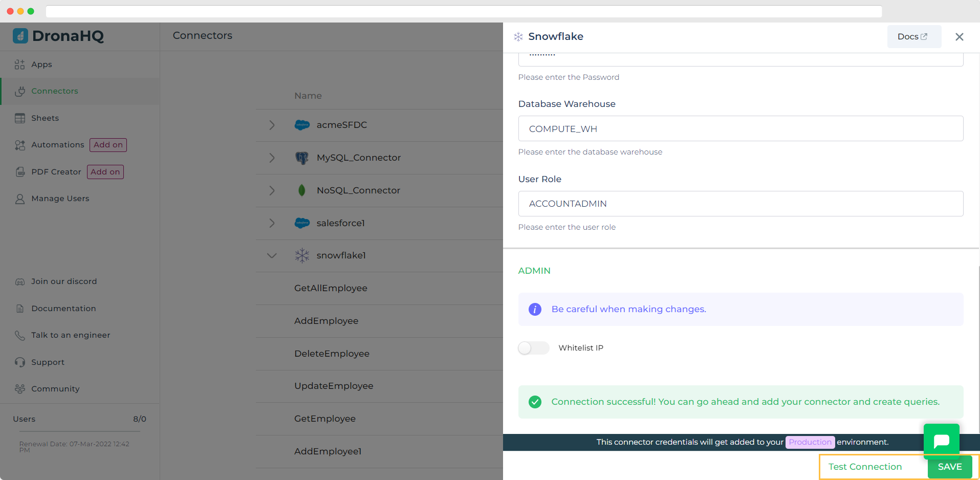Click the DronaHQ logo icon
This screenshot has height=480, width=980.
[20, 36]
